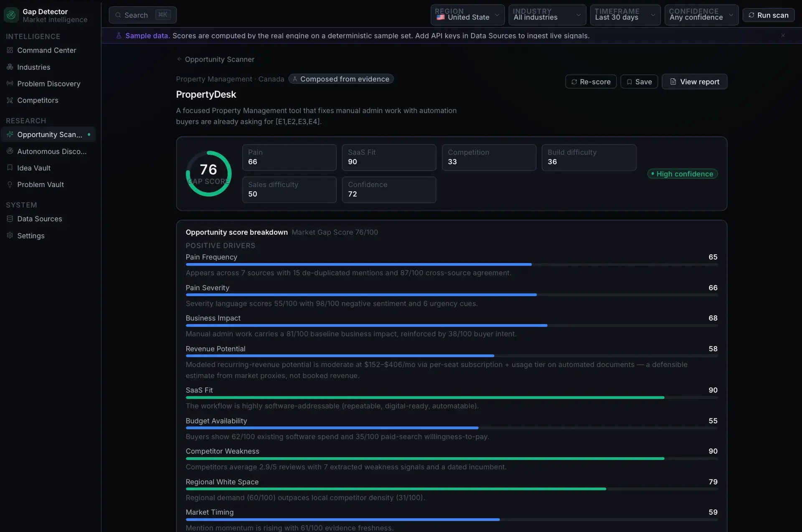Click the Pain 66 metric card

(x=289, y=157)
